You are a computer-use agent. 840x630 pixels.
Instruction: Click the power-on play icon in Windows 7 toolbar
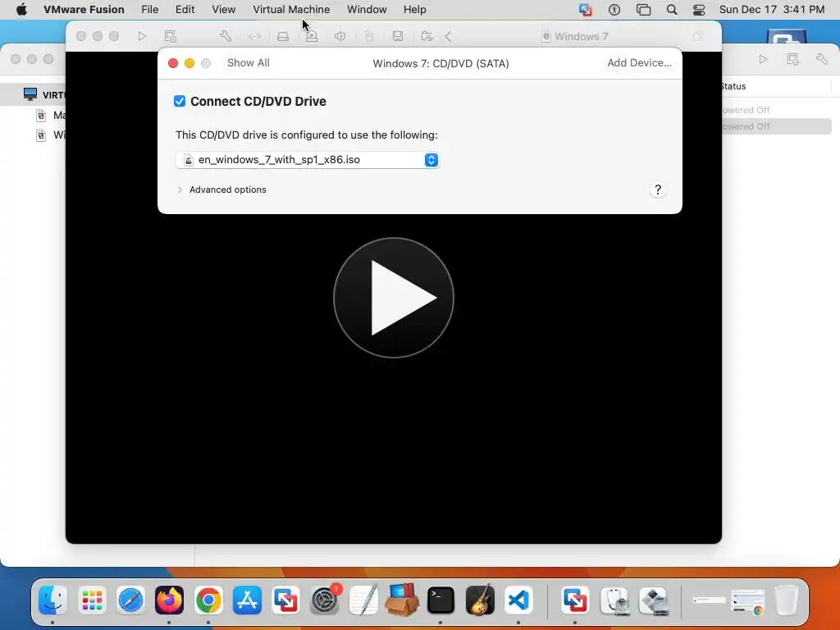pos(142,36)
